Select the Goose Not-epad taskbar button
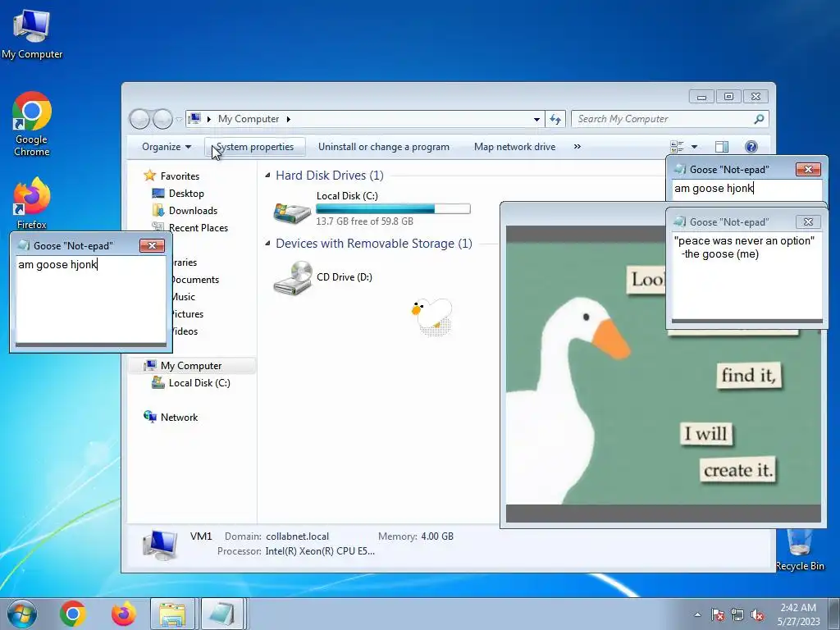The width and height of the screenshot is (840, 630). click(x=222, y=614)
